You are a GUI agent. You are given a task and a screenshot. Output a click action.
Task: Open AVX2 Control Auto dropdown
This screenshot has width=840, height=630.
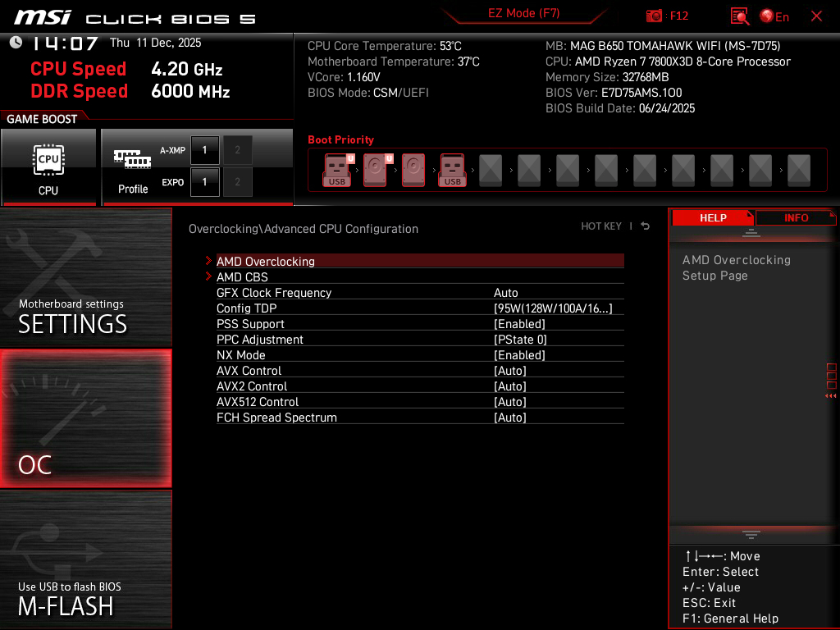point(510,386)
